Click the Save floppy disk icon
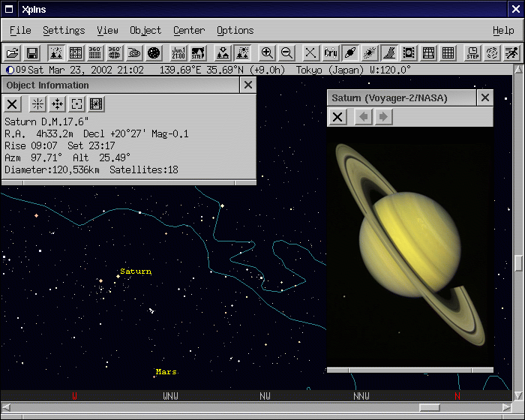 (x=32, y=53)
